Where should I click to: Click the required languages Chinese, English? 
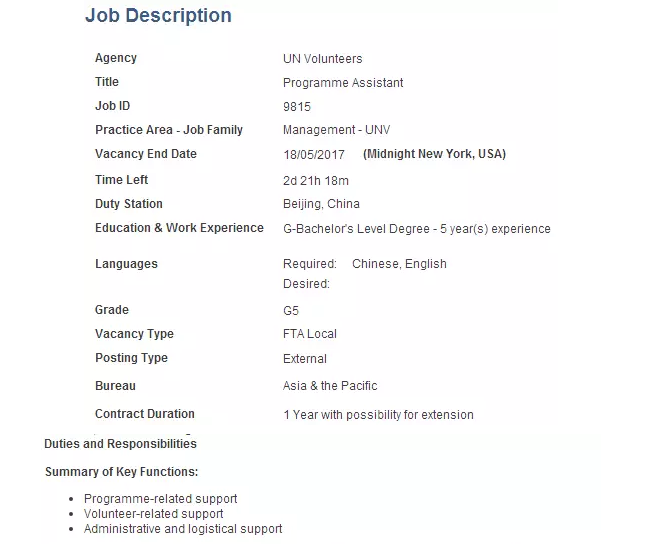pyautogui.click(x=399, y=264)
